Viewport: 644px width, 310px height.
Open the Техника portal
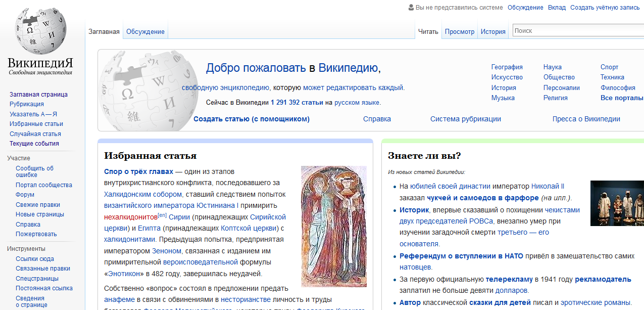point(612,77)
